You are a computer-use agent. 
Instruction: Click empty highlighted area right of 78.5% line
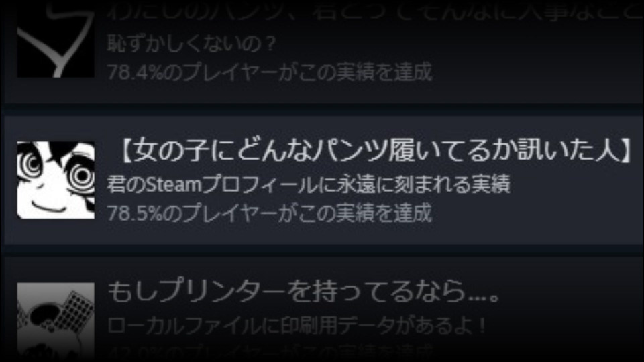[x=534, y=213]
